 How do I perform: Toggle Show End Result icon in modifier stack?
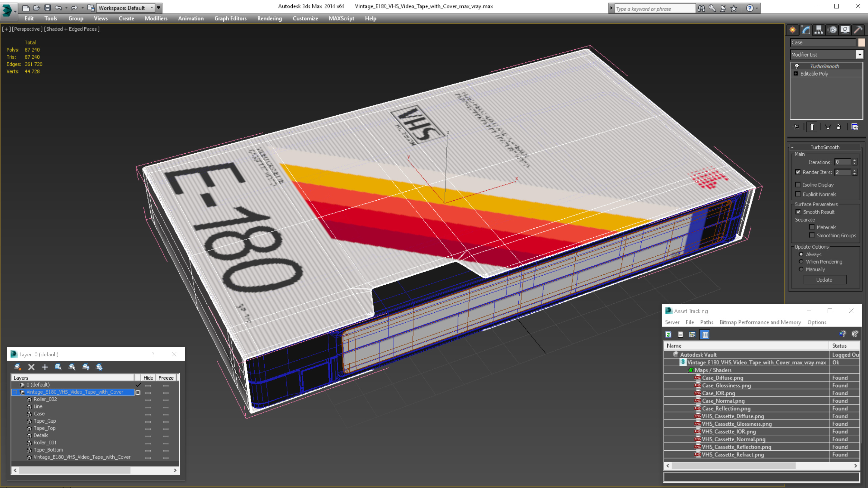812,127
